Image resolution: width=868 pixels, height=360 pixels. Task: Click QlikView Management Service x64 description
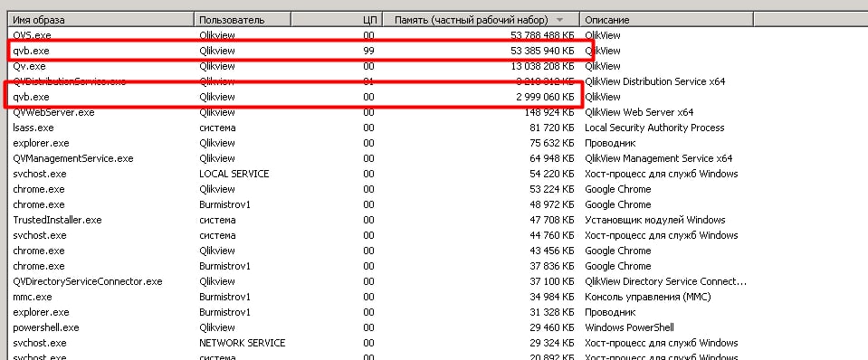coord(658,158)
